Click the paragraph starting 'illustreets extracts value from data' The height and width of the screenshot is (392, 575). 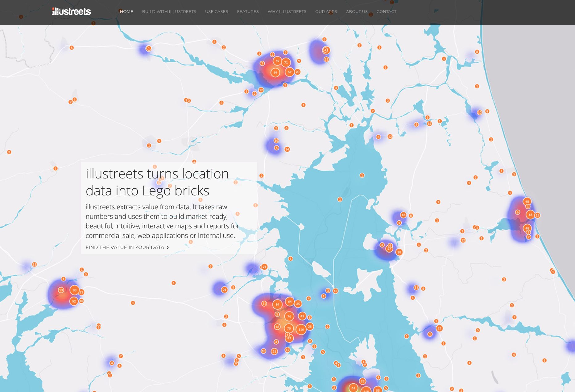[163, 221]
